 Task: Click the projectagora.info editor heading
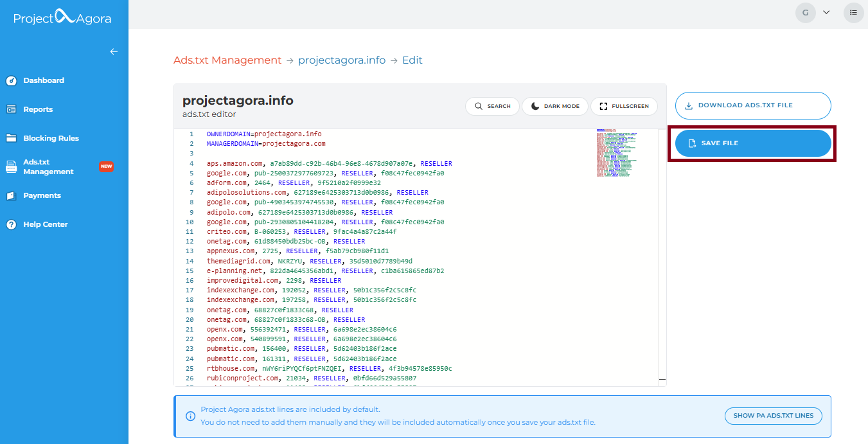pyautogui.click(x=238, y=100)
